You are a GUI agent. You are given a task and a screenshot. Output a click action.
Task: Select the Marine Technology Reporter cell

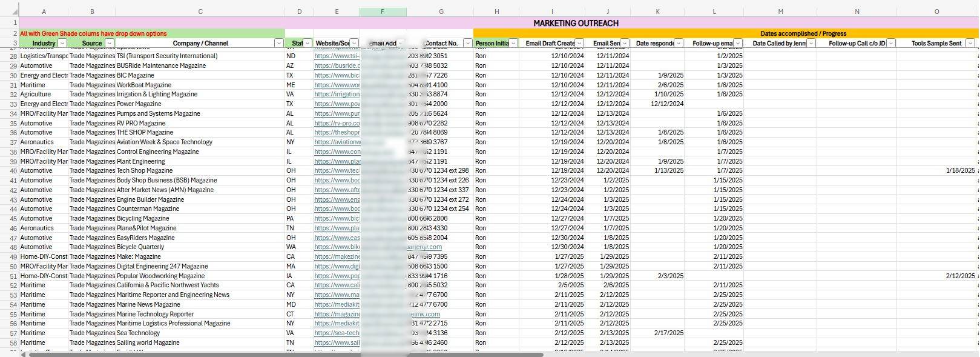200,314
